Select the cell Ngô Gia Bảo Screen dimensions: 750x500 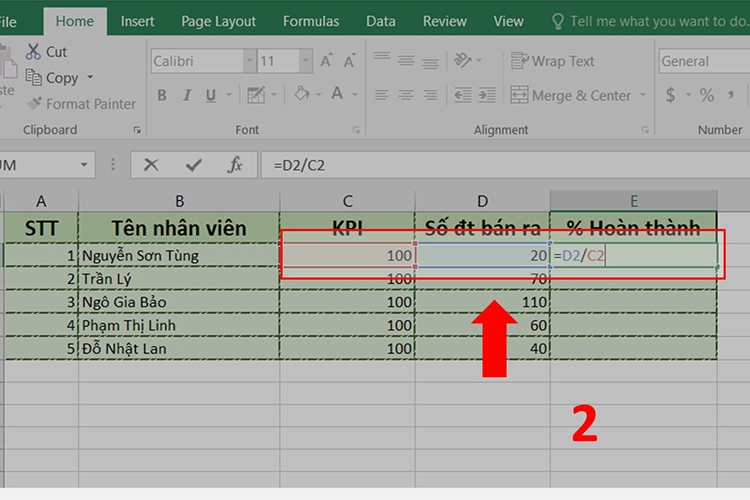pos(179,302)
